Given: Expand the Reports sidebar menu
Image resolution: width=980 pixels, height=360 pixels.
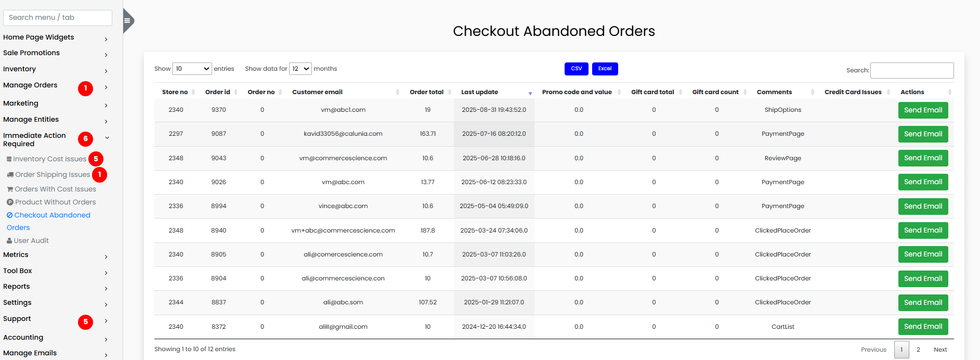Looking at the screenshot, I should pos(106,288).
